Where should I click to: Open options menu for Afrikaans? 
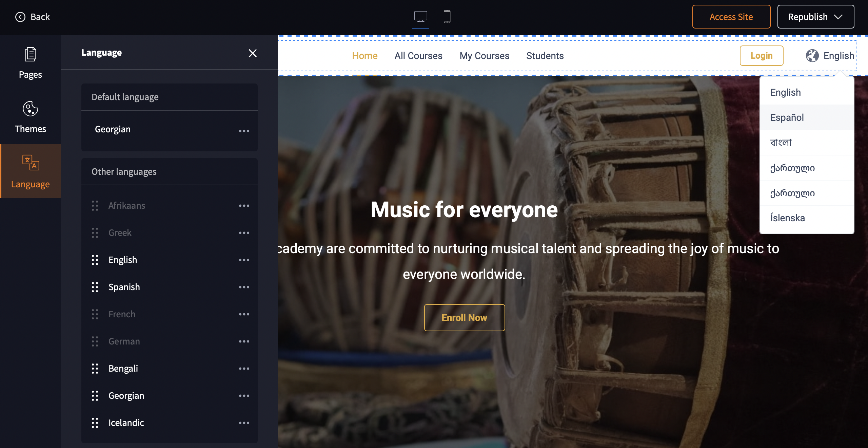(244, 206)
